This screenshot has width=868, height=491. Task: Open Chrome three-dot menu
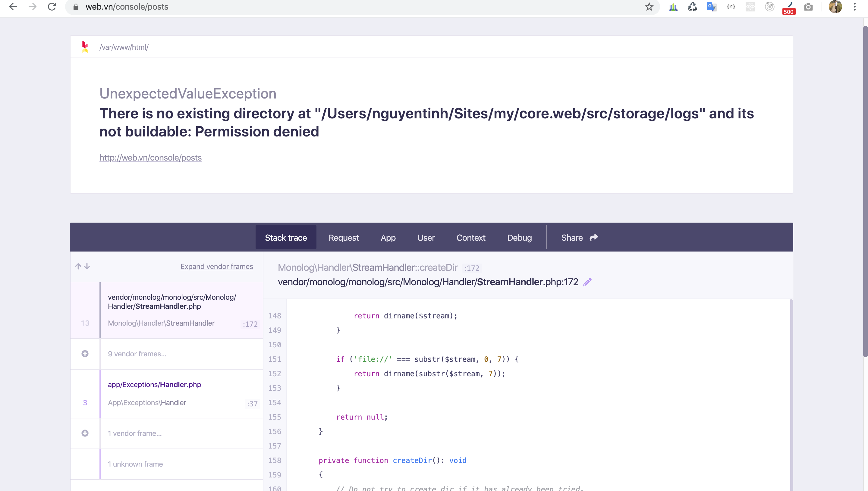[854, 7]
